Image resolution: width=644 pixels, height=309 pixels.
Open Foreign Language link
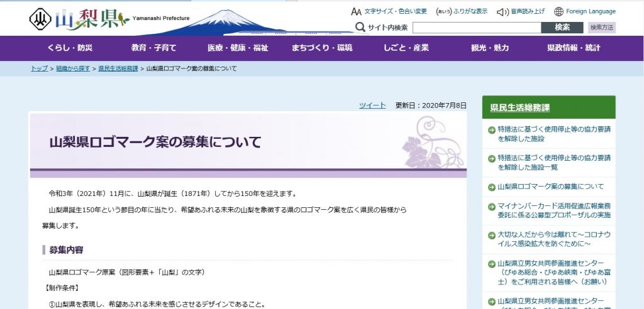tap(591, 11)
